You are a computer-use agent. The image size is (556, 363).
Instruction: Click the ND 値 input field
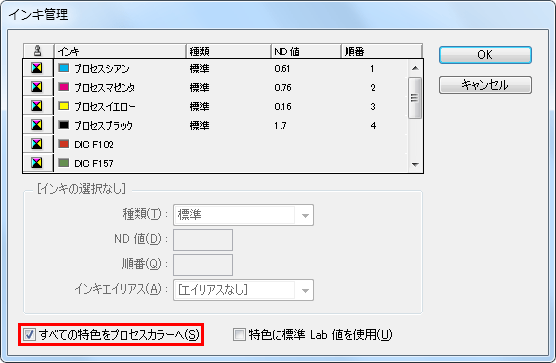[203, 240]
